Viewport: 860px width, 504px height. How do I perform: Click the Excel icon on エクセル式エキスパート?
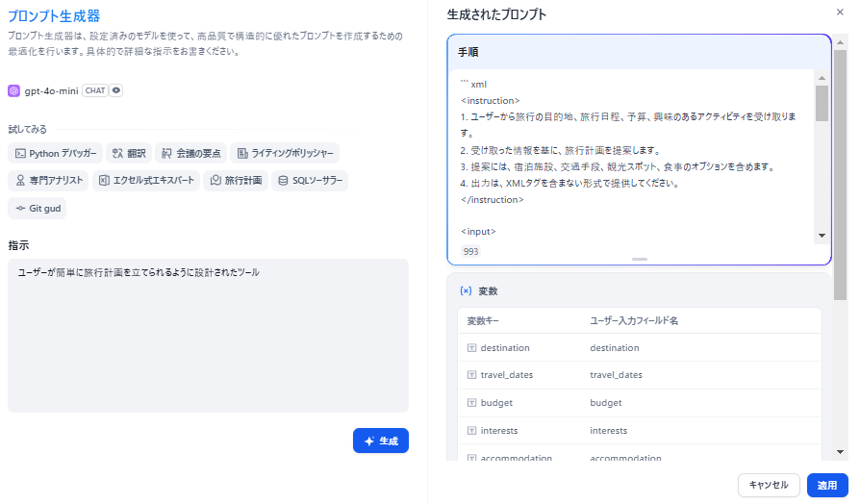coord(104,181)
